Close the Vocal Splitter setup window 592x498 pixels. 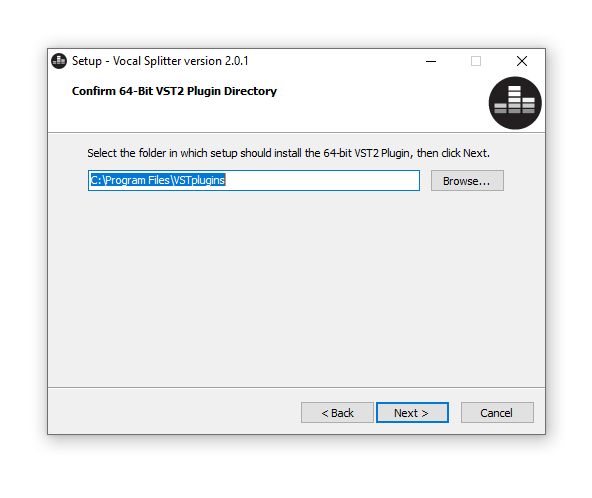pyautogui.click(x=522, y=61)
